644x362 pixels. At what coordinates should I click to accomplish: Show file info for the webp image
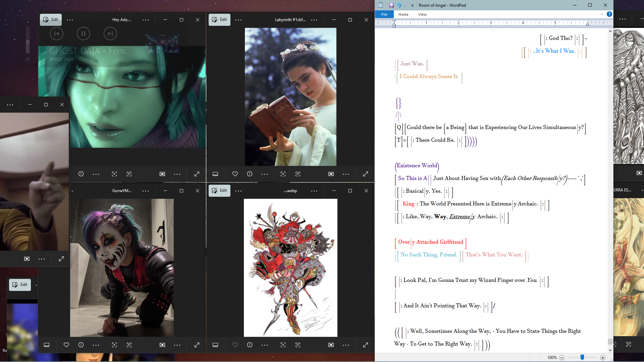click(250, 345)
